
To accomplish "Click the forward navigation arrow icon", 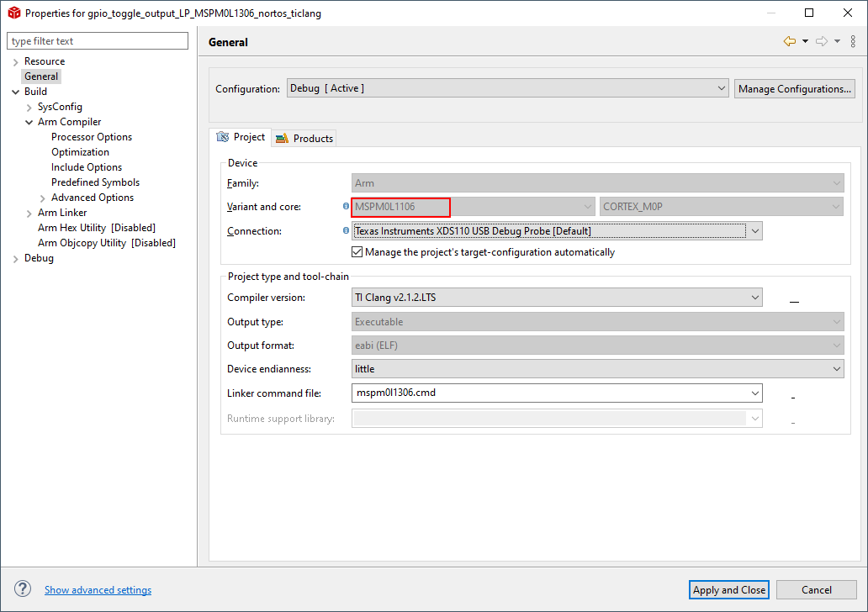I will tap(822, 41).
